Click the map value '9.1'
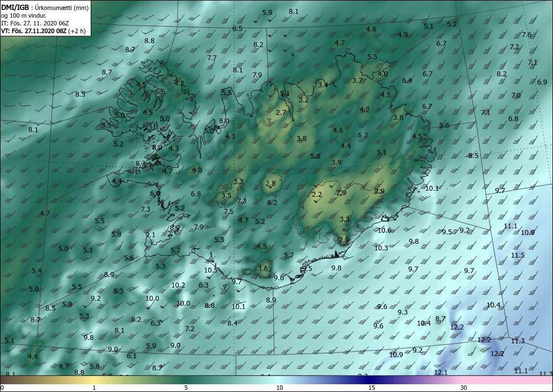 pyautogui.click(x=150, y=234)
